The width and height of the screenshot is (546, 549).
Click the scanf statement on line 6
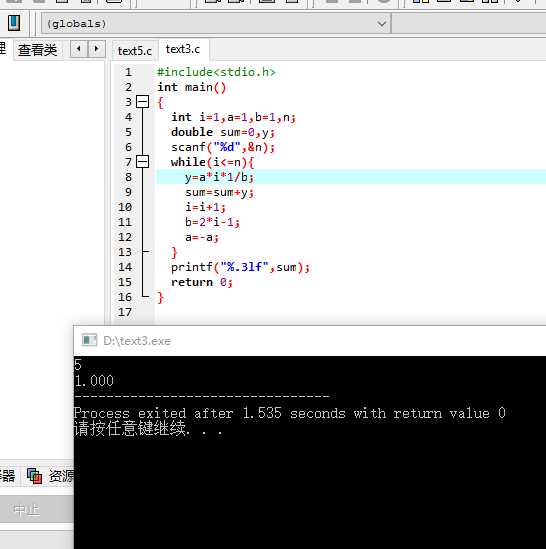click(x=223, y=147)
